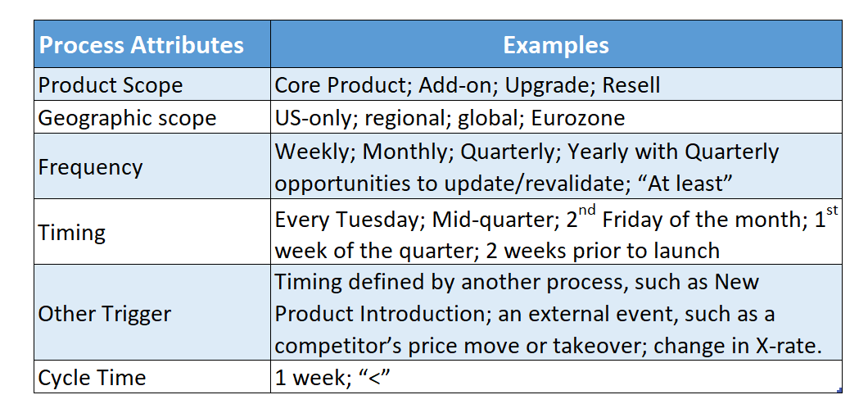Screen dimensions: 868x413
Task: Click the '1 week; "<"' cell
Action: (556, 377)
